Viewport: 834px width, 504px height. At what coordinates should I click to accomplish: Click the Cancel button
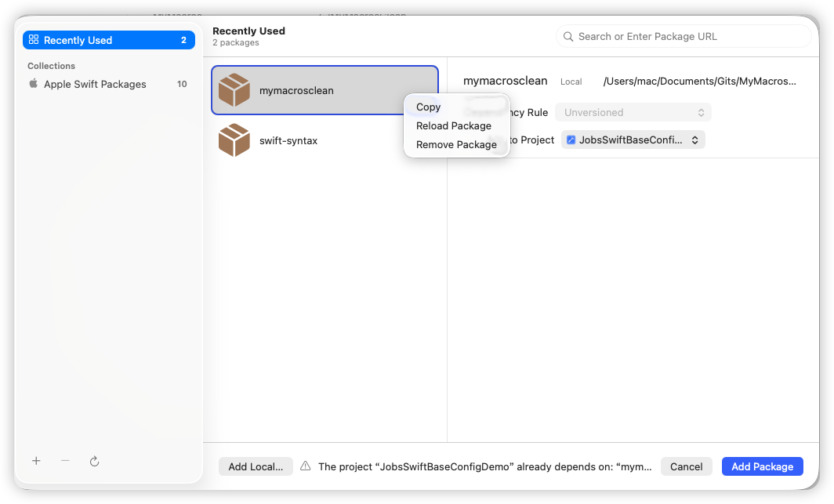coord(686,466)
